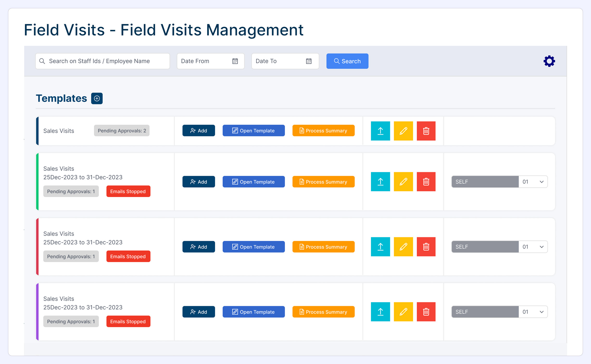The image size is (591, 364).
Task: Click Pending Approvals: 2 badge
Action: tap(122, 131)
